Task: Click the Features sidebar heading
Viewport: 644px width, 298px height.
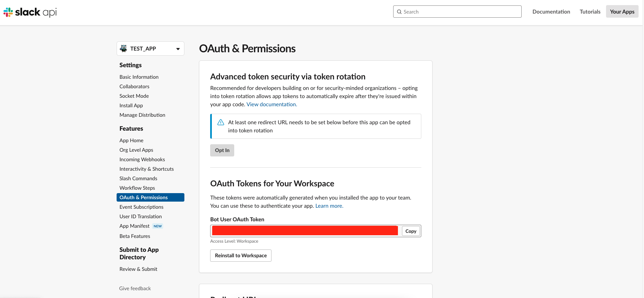Action: click(131, 129)
